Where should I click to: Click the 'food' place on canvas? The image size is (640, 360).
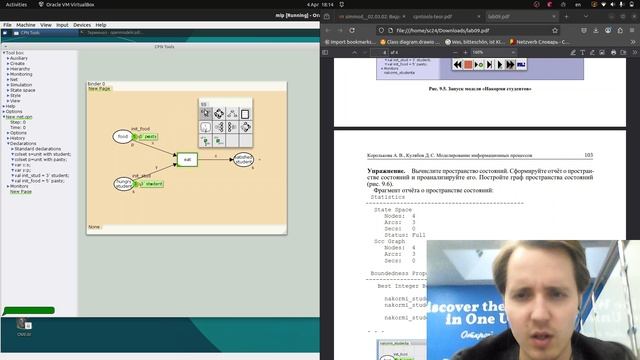point(122,136)
